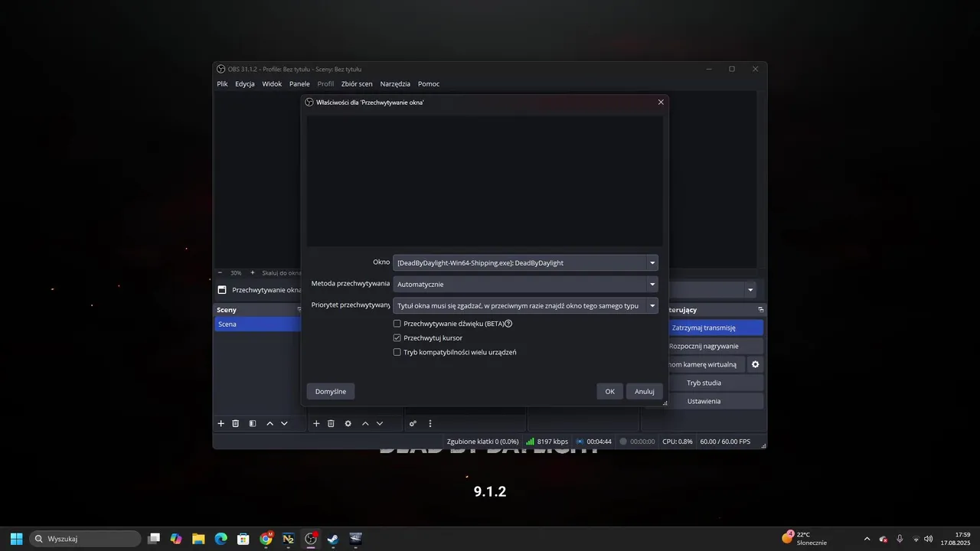Open Priorytet przechwytywanego okna dropdown

point(525,305)
